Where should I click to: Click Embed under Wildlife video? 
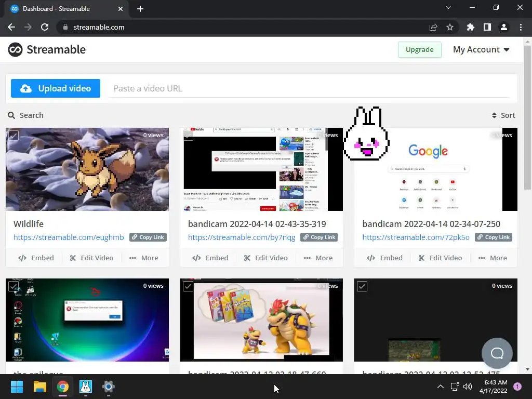coord(36,258)
